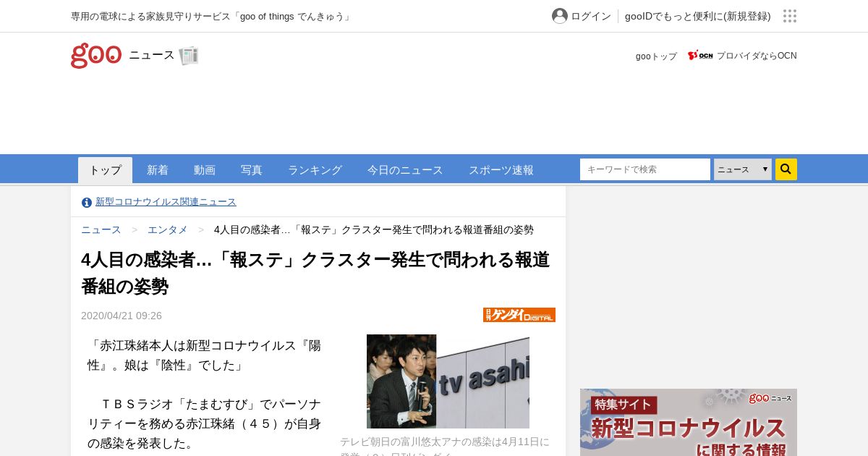Click the プロバイダならOCN link
The height and width of the screenshot is (456, 868).
tap(757, 56)
